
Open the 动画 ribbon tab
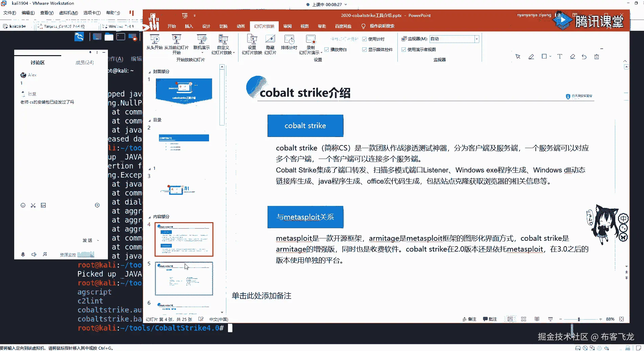240,26
